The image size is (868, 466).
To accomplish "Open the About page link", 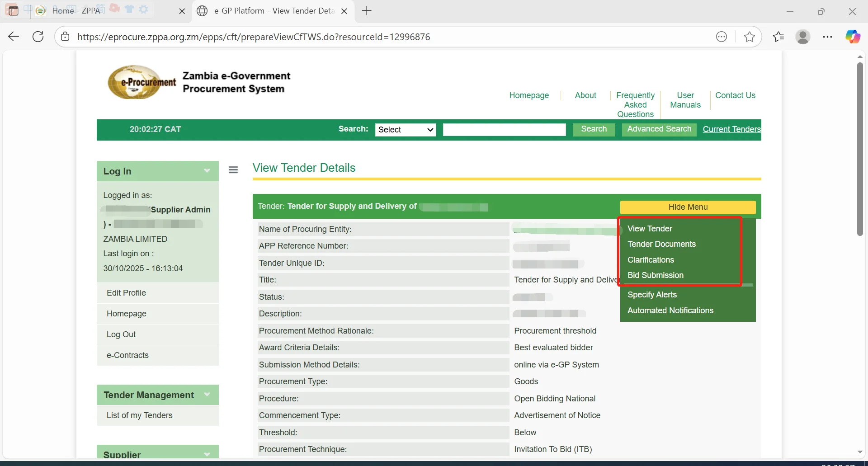I will click(x=585, y=95).
